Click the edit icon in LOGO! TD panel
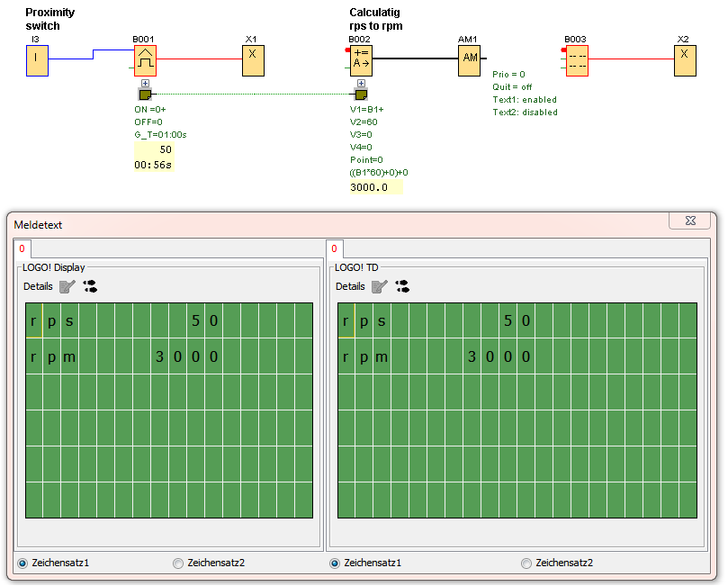This screenshot has width=728, height=586. tap(380, 286)
